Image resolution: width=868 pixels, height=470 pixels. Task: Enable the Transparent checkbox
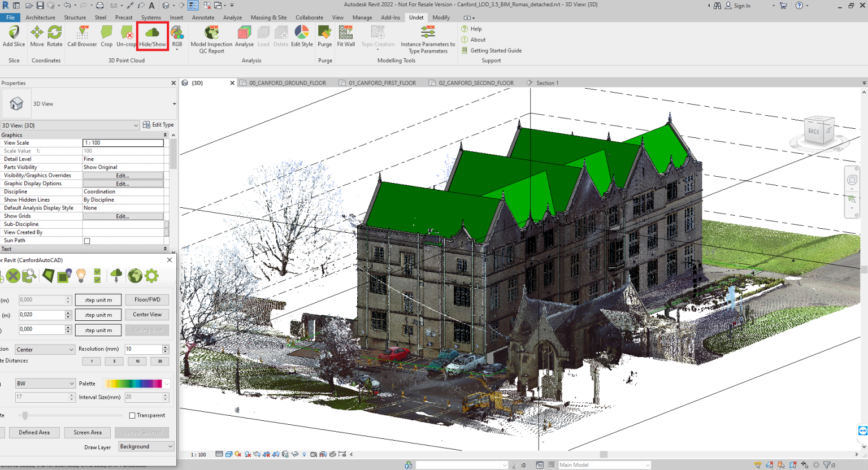pyautogui.click(x=132, y=415)
